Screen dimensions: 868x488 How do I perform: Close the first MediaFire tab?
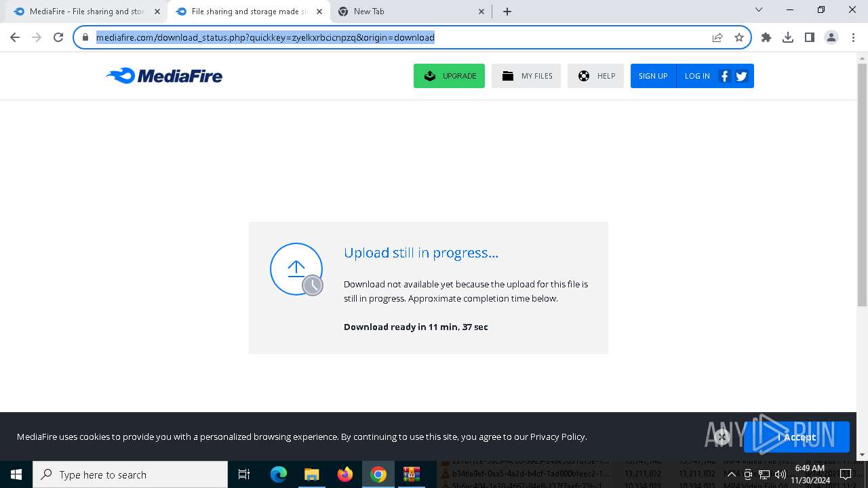157,12
